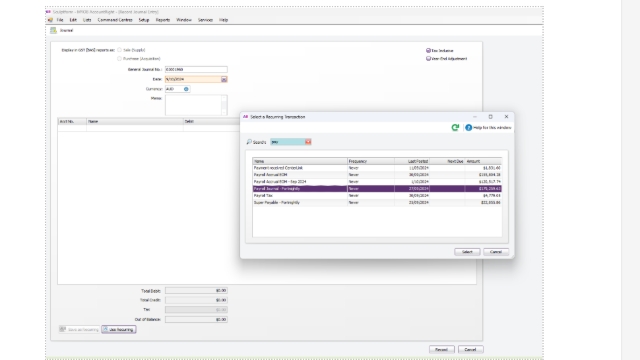Open the File menu

coord(60,20)
